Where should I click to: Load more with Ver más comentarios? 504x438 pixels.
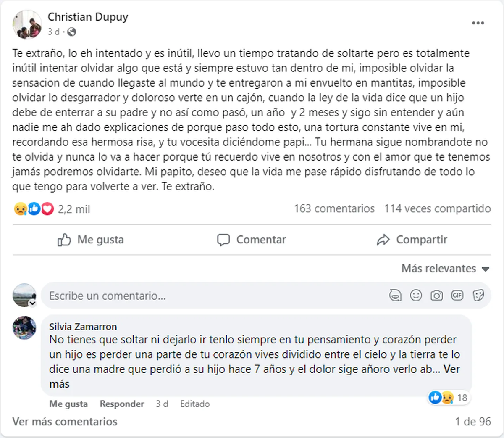tap(65, 422)
